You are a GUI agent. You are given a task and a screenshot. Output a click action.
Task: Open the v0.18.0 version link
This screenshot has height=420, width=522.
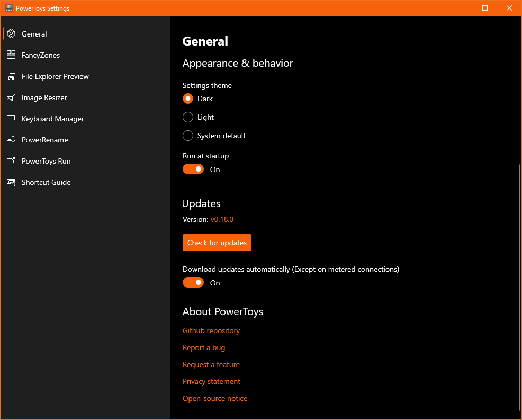(x=222, y=219)
